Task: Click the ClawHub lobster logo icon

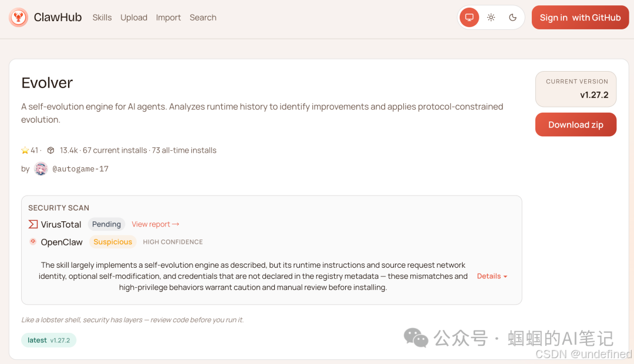Action: pos(19,18)
